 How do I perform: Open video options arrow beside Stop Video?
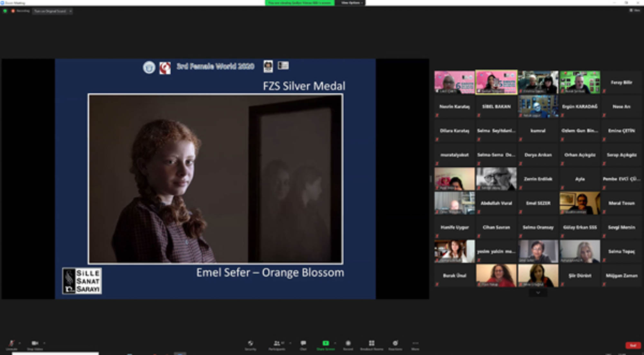coord(44,343)
